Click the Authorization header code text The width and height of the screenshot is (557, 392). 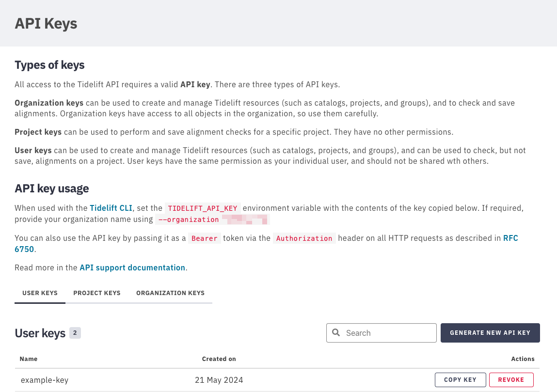[x=304, y=238]
